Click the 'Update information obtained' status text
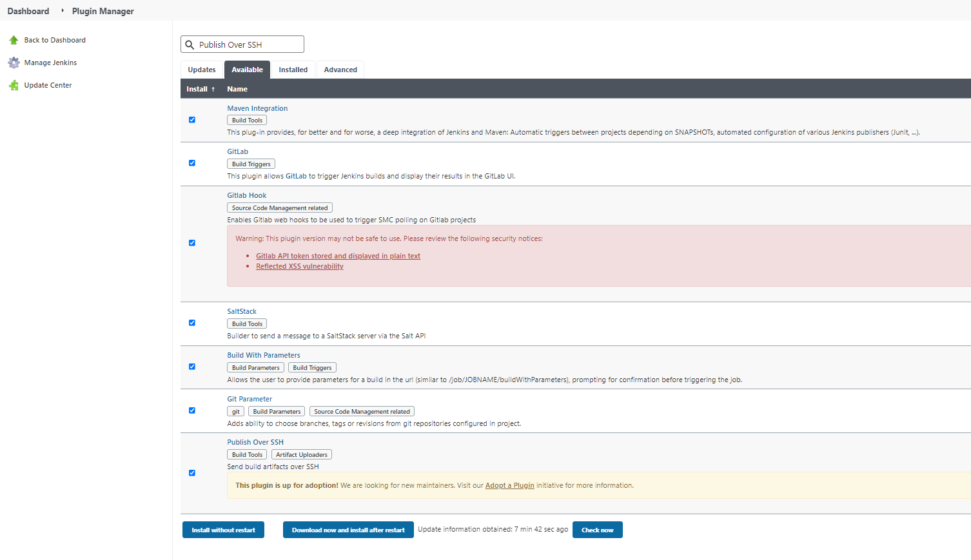Screen dimensions: 971x560 493,529
